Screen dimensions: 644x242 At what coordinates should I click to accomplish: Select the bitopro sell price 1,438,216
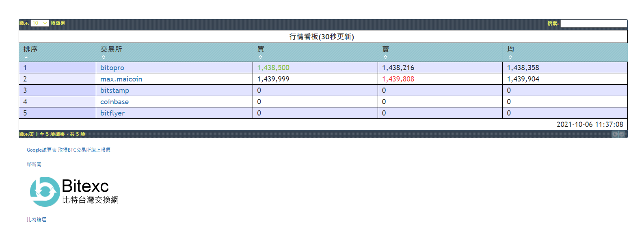[398, 68]
